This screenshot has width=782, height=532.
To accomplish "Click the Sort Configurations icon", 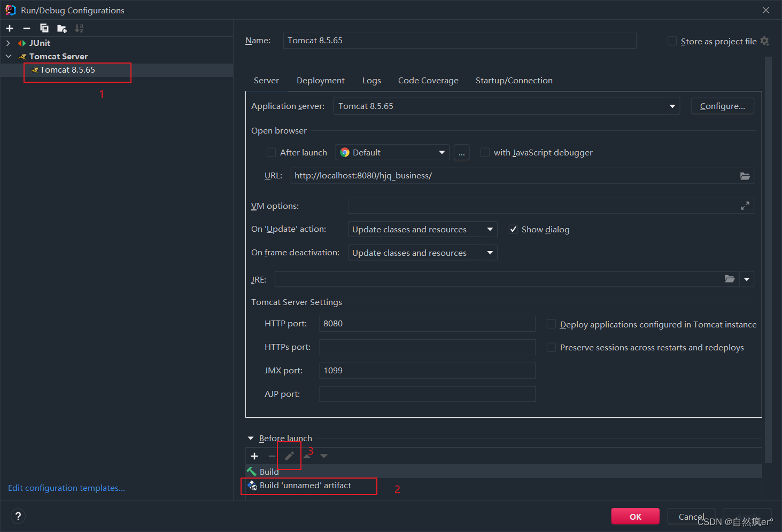I will 79,28.
